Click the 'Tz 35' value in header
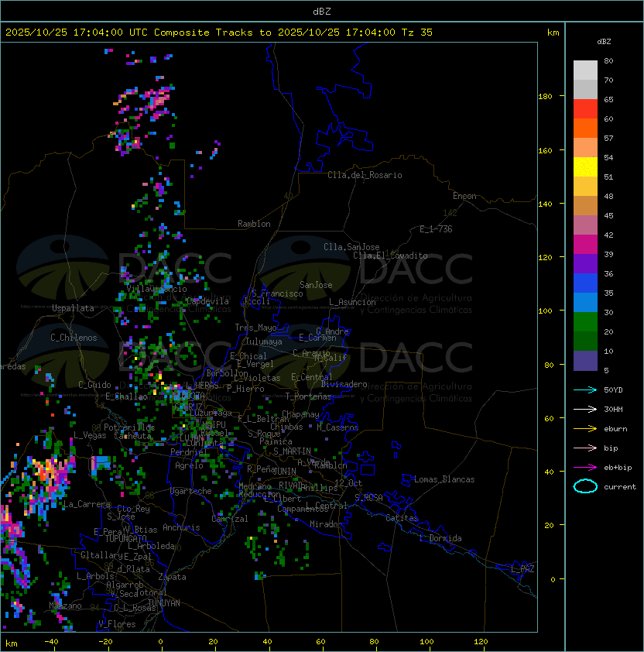The image size is (644, 652). pos(417,33)
